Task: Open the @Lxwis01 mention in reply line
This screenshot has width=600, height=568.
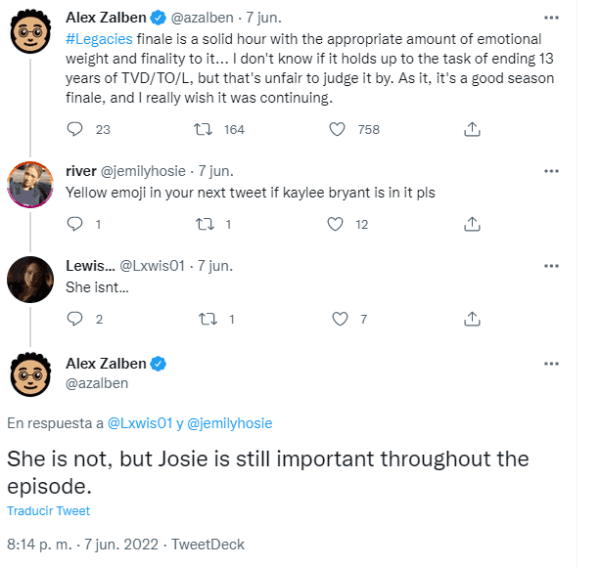Action: point(141,423)
